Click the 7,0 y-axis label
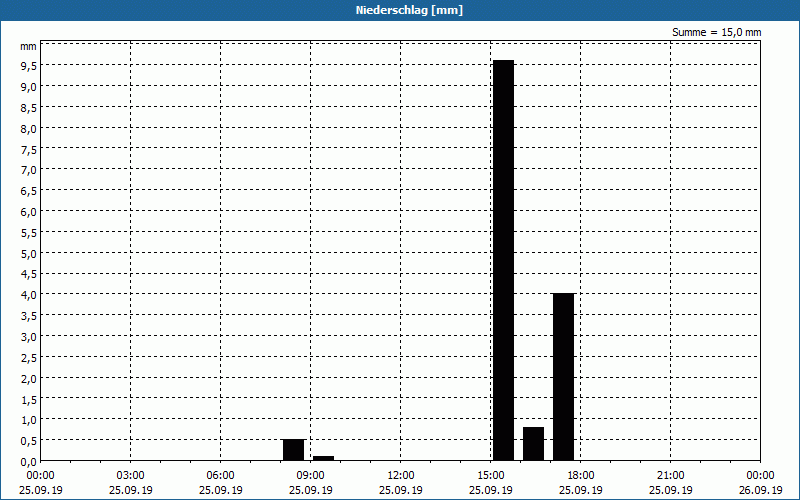This screenshot has height=500, width=800. pyautogui.click(x=29, y=170)
